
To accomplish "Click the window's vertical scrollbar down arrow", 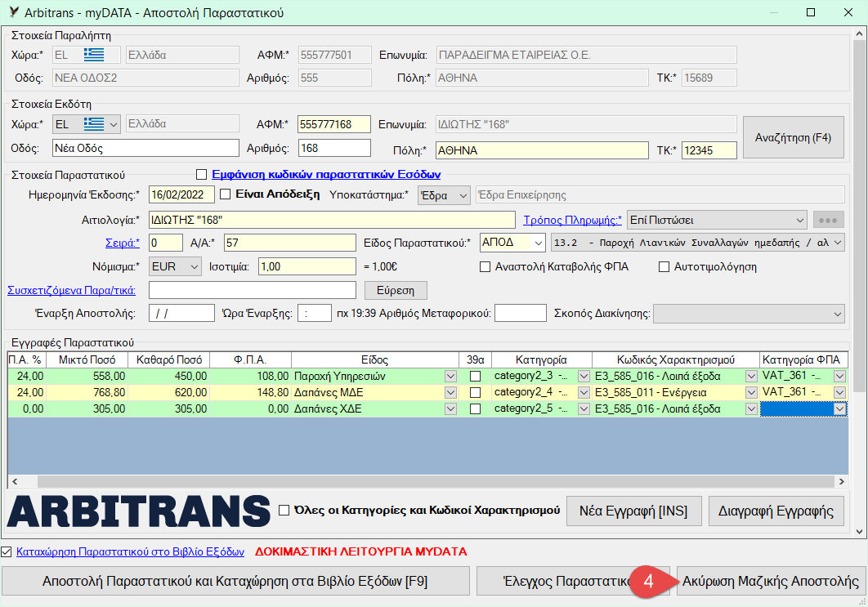I will [859, 532].
